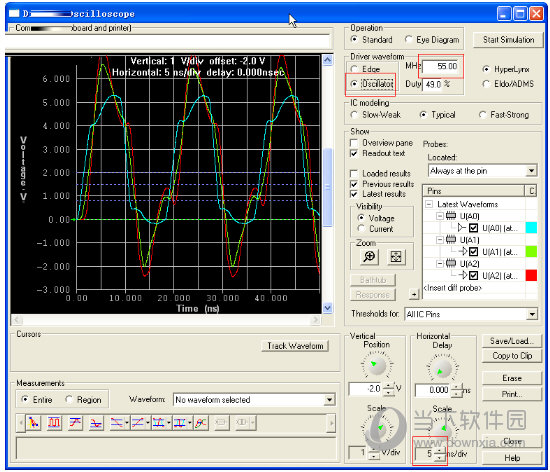Image resolution: width=550 pixels, height=472 pixels.
Task: Choose the HyperLynx simulator radio button
Action: click(486, 69)
